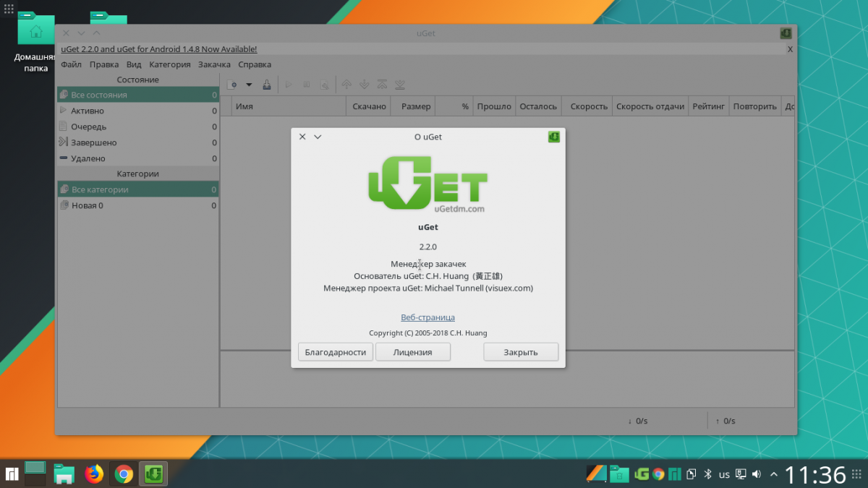Click the download properties toolbar icon
868x488 pixels.
325,85
